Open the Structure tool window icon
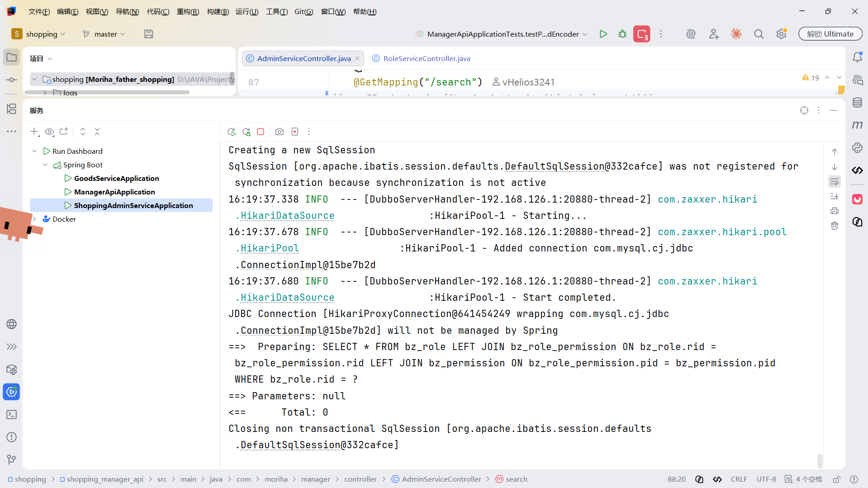868x488 pixels. point(12,109)
